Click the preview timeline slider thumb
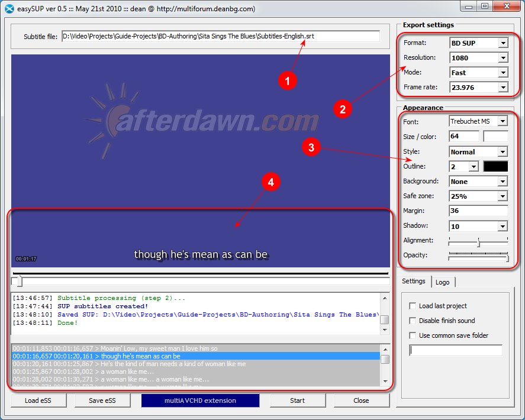This screenshot has height=420, width=525. coord(18,281)
